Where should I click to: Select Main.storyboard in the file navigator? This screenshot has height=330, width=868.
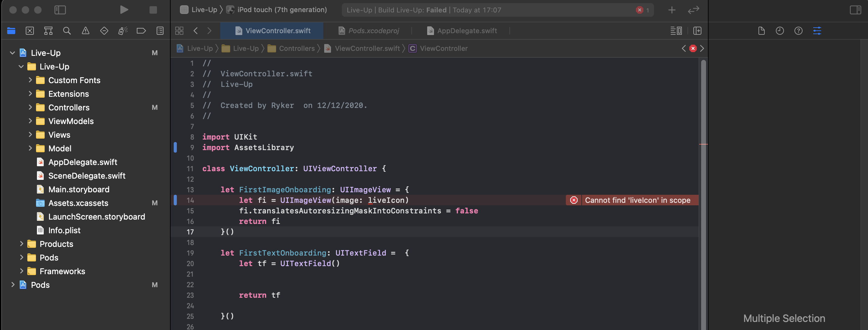[x=79, y=189]
